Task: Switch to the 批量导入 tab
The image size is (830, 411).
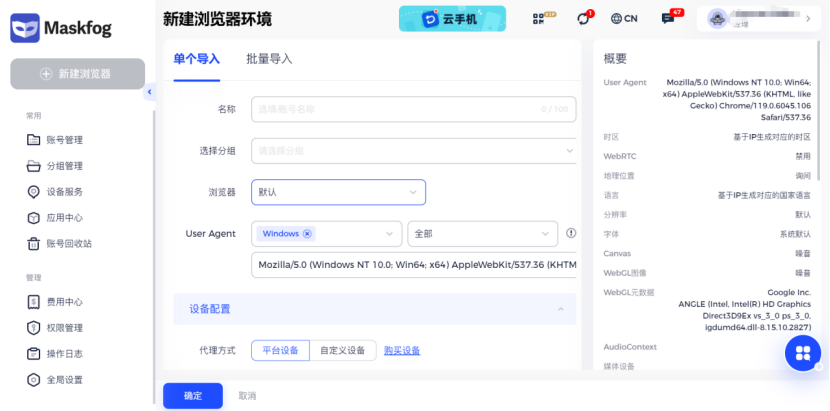Action: click(x=269, y=59)
